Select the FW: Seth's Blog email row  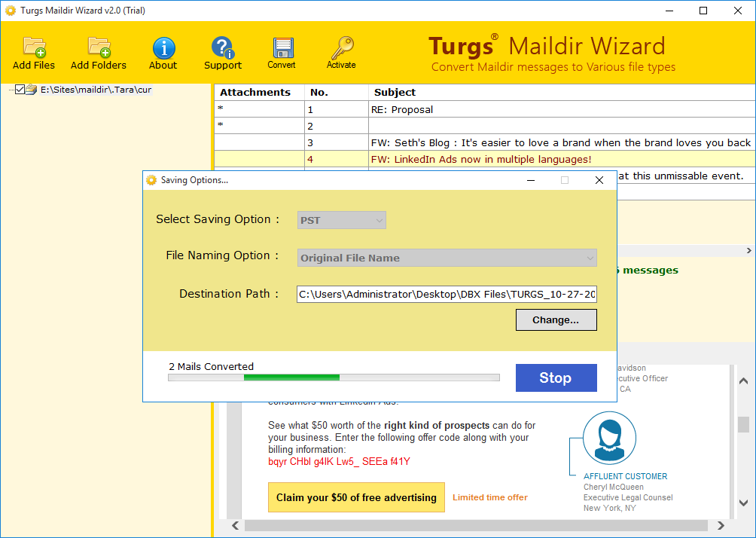(485, 143)
